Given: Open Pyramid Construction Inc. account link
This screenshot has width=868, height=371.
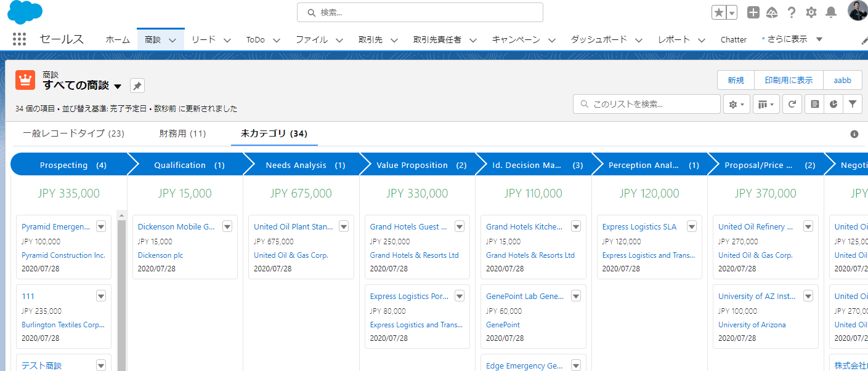Looking at the screenshot, I should [63, 255].
